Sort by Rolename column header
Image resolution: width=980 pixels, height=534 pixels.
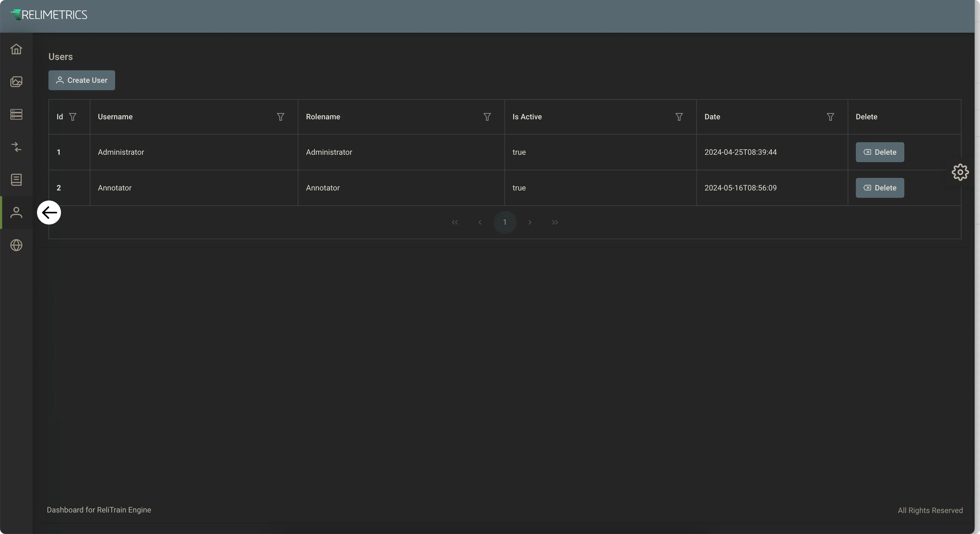(323, 117)
